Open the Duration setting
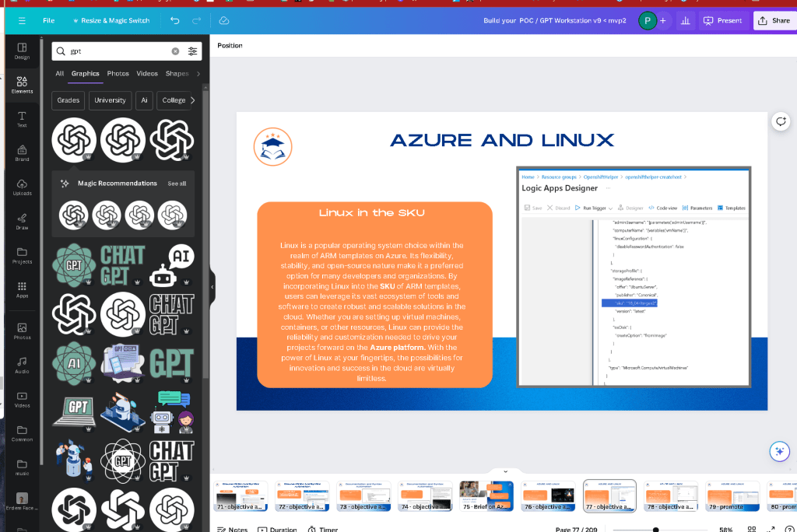 click(277, 529)
